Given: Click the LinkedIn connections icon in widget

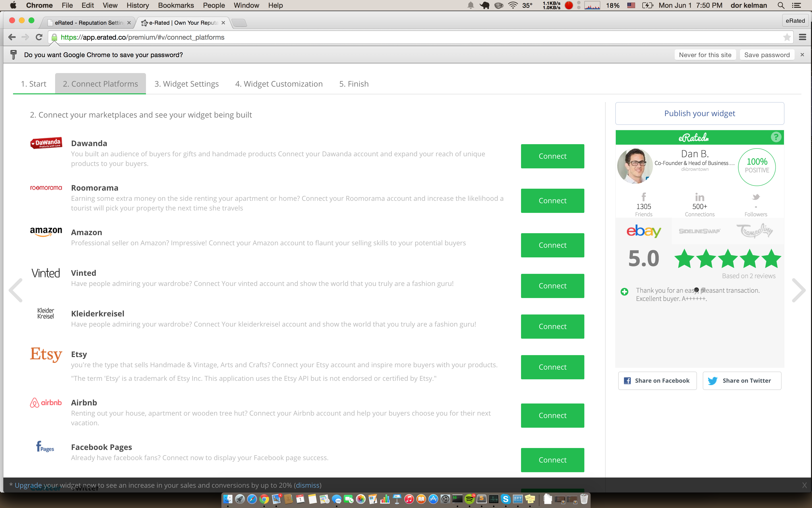Looking at the screenshot, I should point(700,197).
